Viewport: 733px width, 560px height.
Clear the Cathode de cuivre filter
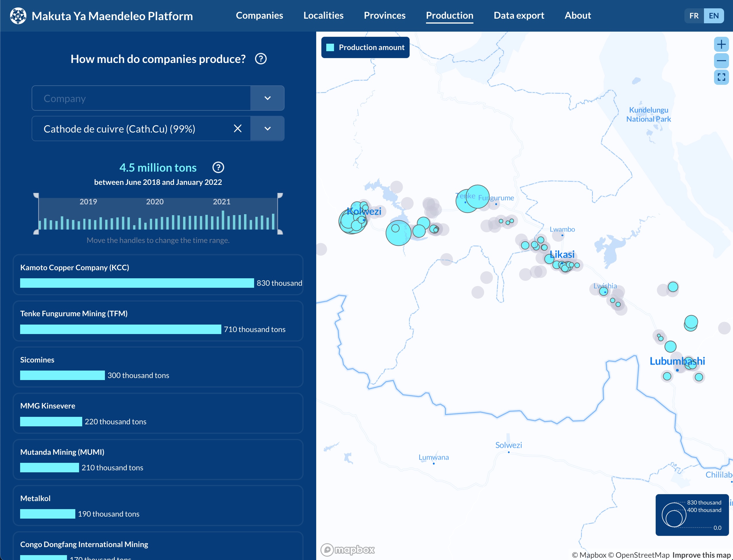point(238,128)
